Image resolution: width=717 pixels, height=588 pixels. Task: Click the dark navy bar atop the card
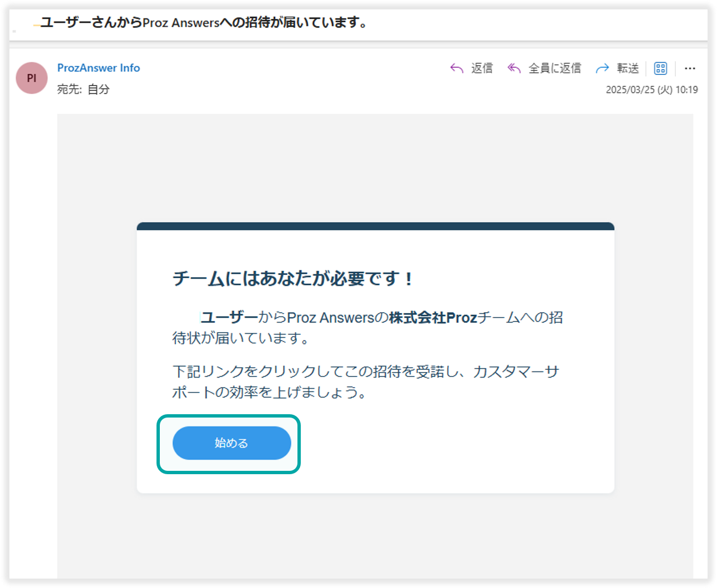(375, 226)
